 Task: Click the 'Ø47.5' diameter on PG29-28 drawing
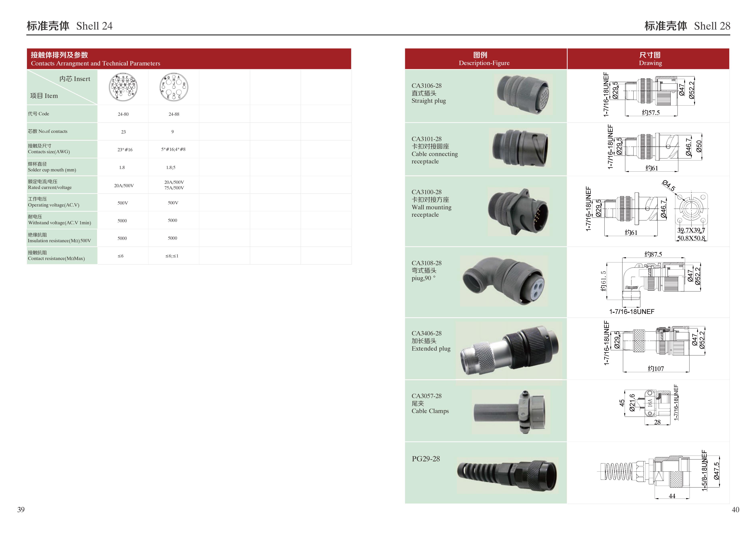click(x=716, y=471)
